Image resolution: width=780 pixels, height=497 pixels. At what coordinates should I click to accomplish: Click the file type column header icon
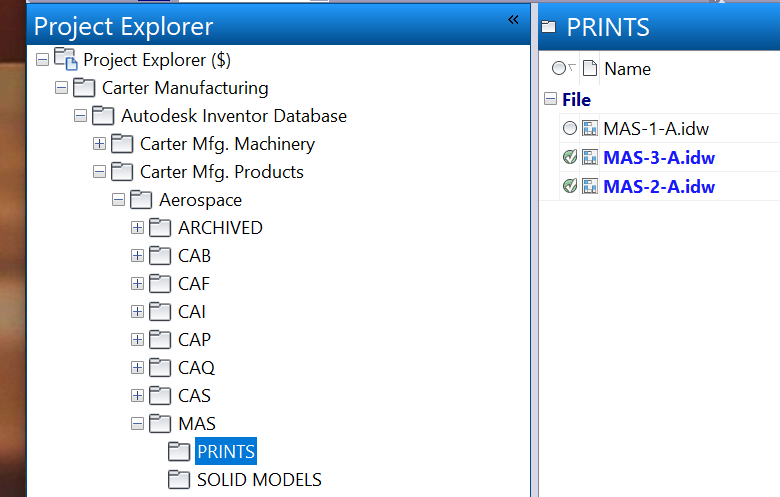590,68
